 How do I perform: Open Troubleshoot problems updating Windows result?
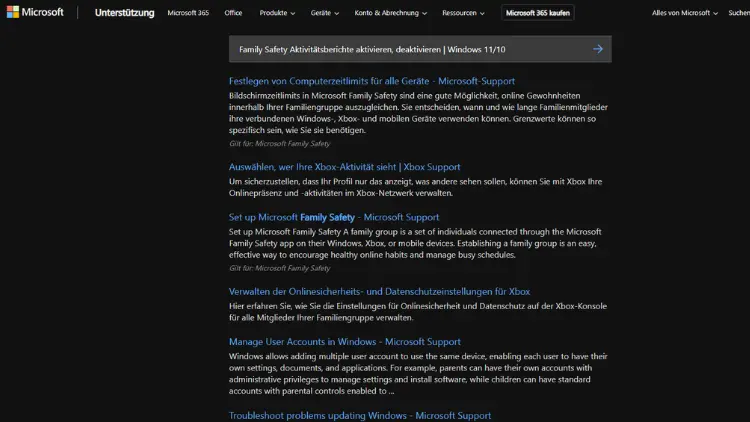pos(360,415)
